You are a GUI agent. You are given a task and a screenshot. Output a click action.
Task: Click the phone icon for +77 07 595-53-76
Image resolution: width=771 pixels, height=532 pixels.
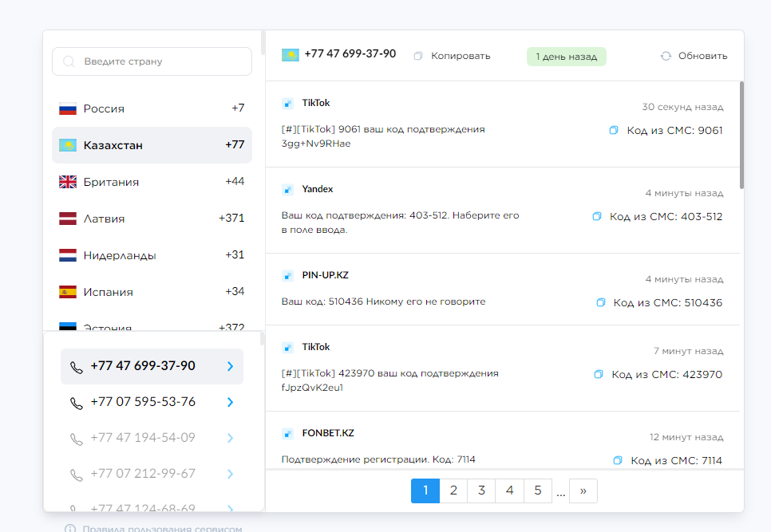76,404
